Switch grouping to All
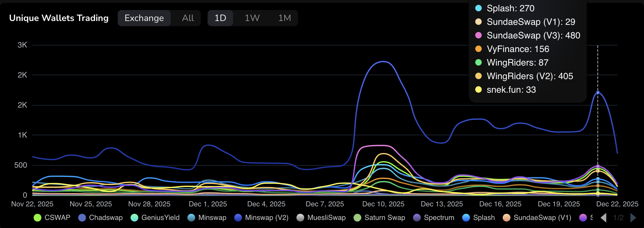 coord(188,18)
